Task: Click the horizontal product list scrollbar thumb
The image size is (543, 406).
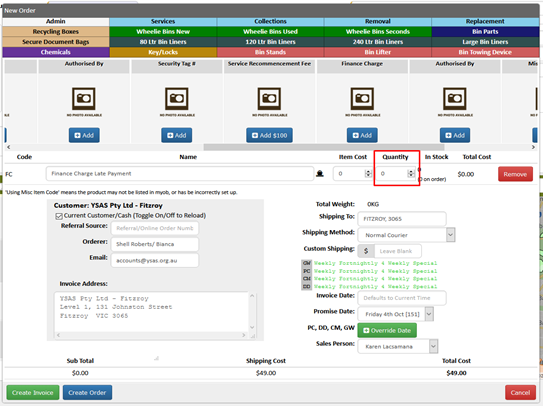Action: pyautogui.click(x=324, y=147)
